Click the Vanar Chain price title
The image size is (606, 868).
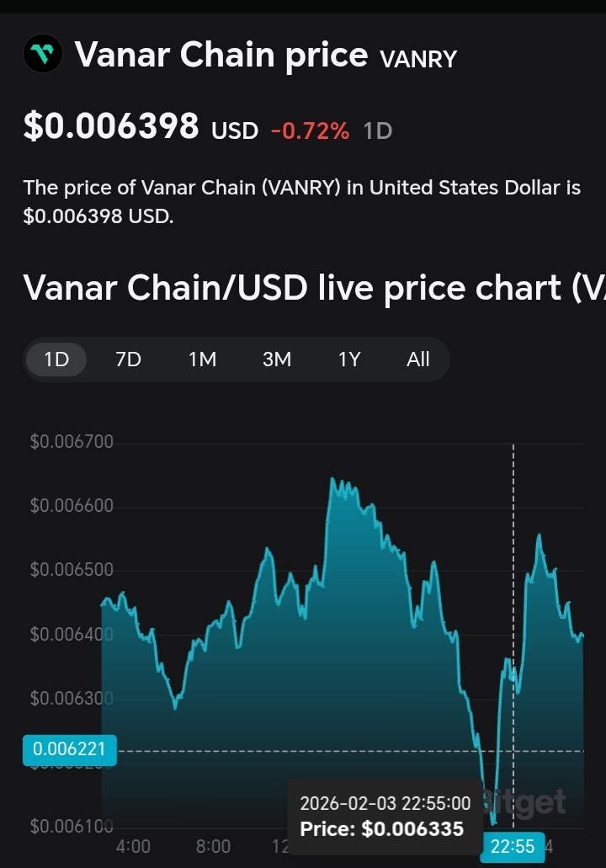[221, 56]
